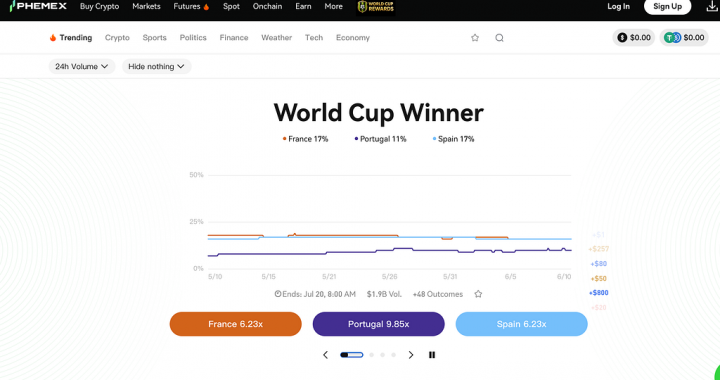Select the Finance category tab
Screen dimensions: 720x380
click(x=234, y=38)
